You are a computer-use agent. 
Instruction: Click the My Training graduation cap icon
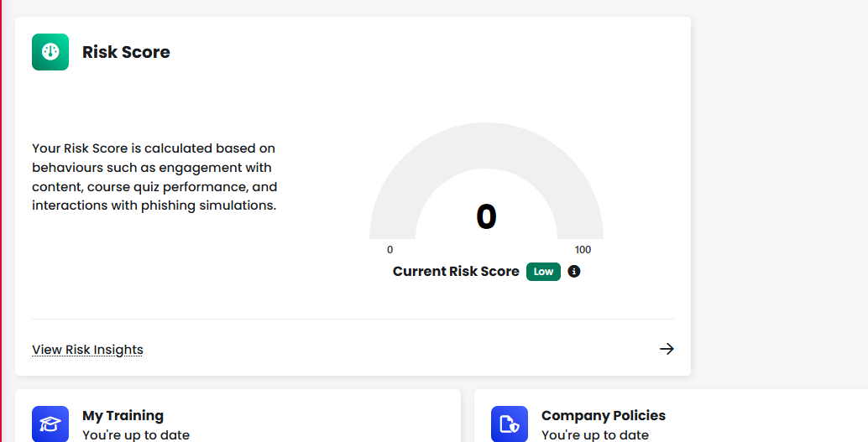tap(50, 424)
